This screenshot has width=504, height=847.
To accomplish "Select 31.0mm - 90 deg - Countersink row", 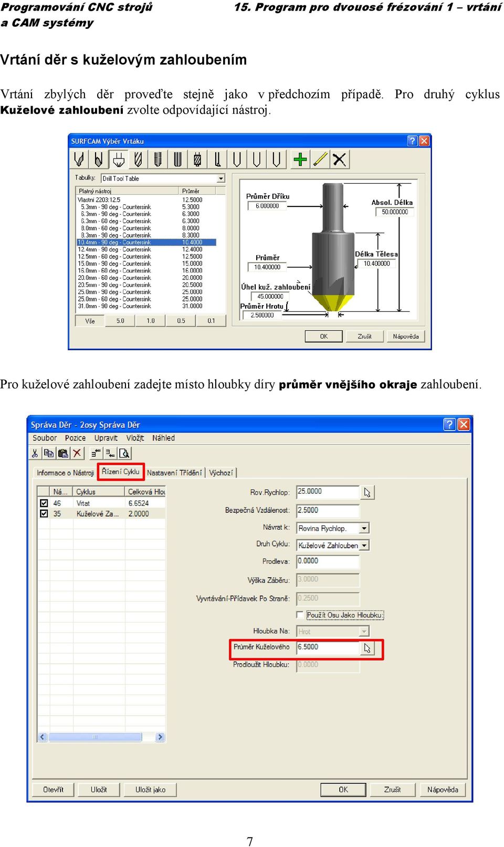I will click(x=146, y=306).
